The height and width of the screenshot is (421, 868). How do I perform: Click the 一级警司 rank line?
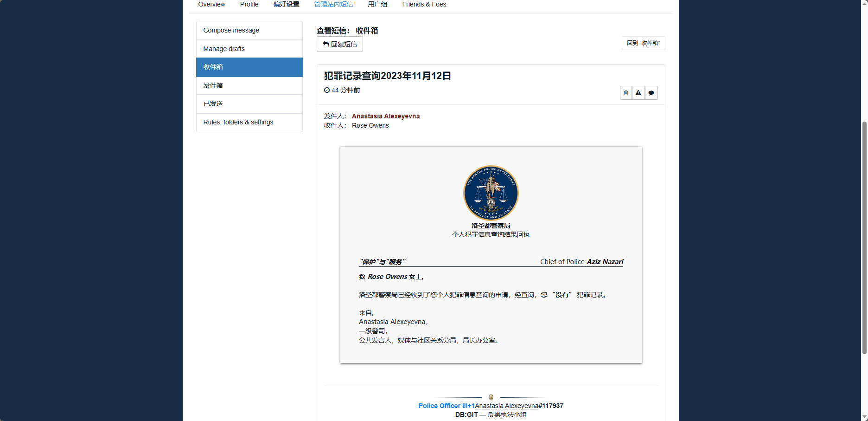[373, 331]
